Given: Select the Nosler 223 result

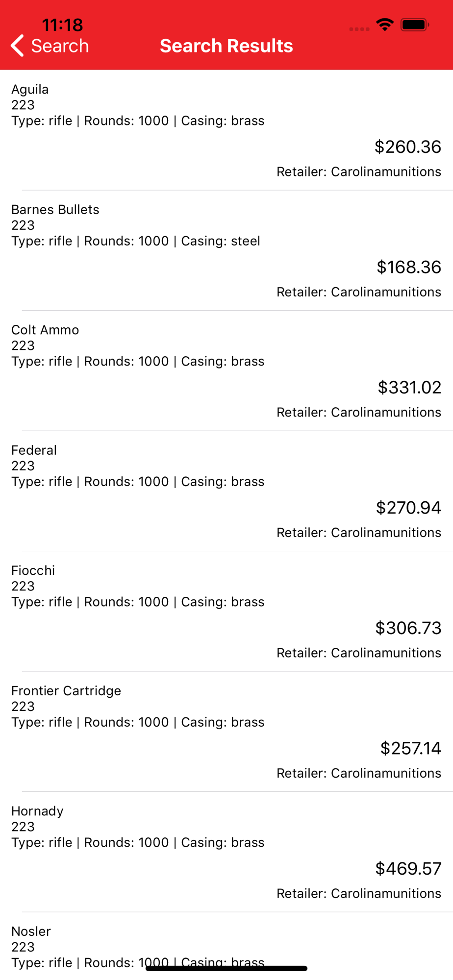Looking at the screenshot, I should [226, 946].
